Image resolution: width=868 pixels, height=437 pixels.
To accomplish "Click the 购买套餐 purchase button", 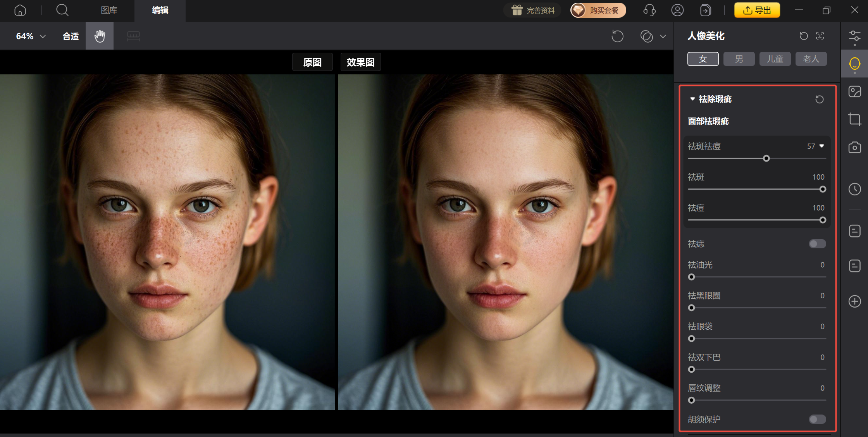I will click(598, 10).
